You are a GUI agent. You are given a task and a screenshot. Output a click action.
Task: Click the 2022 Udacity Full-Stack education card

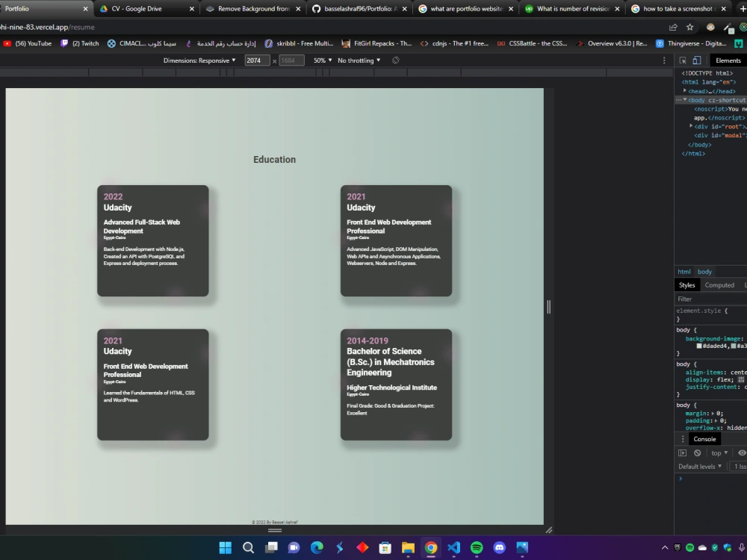[x=153, y=241]
